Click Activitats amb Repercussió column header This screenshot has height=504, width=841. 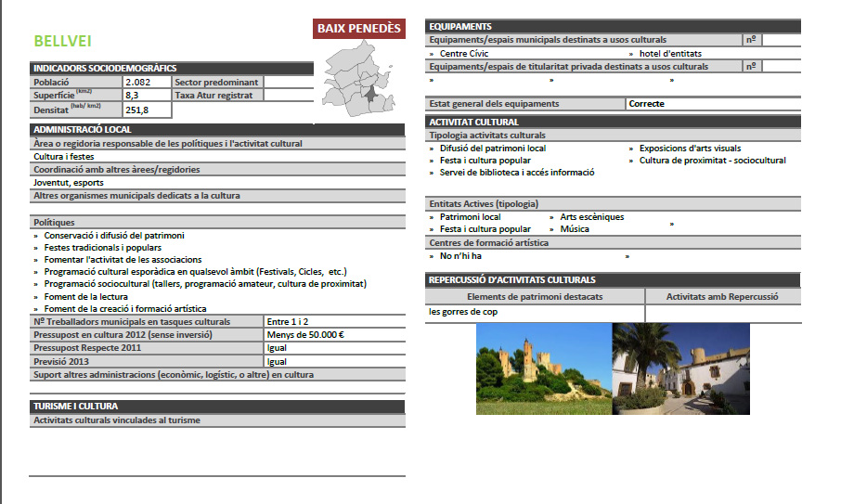pos(722,297)
